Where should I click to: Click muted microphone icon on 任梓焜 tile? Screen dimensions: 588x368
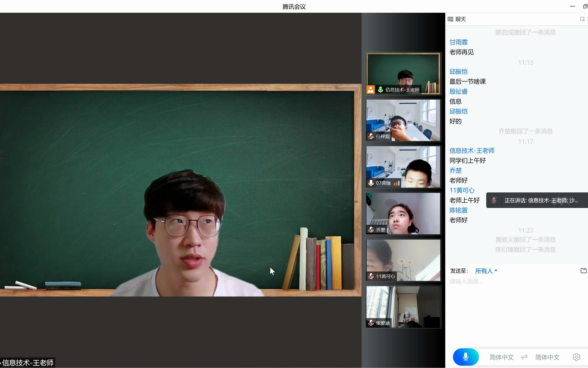(x=371, y=136)
